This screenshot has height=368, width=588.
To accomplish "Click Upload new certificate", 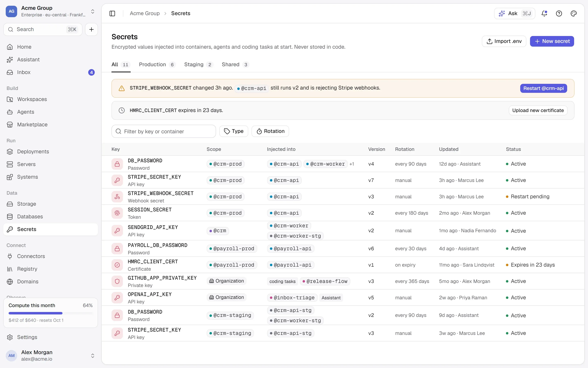I will click(x=538, y=110).
